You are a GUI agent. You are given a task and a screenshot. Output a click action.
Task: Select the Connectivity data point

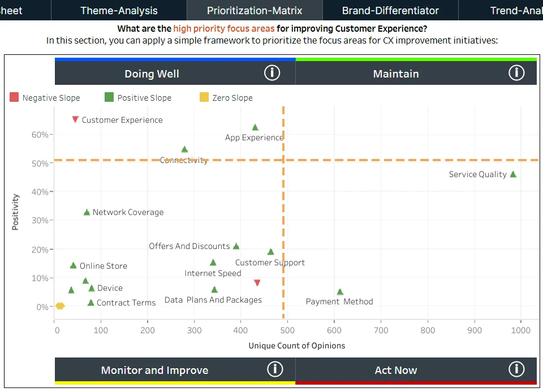[x=184, y=149]
